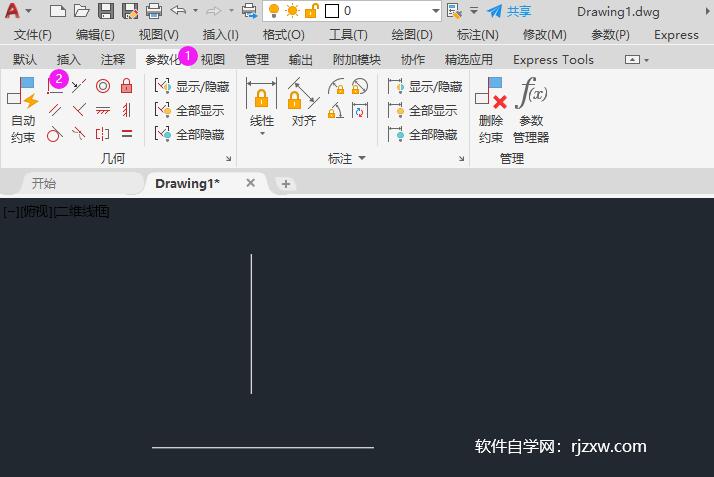Select the Tangent constraint icon

[55, 134]
